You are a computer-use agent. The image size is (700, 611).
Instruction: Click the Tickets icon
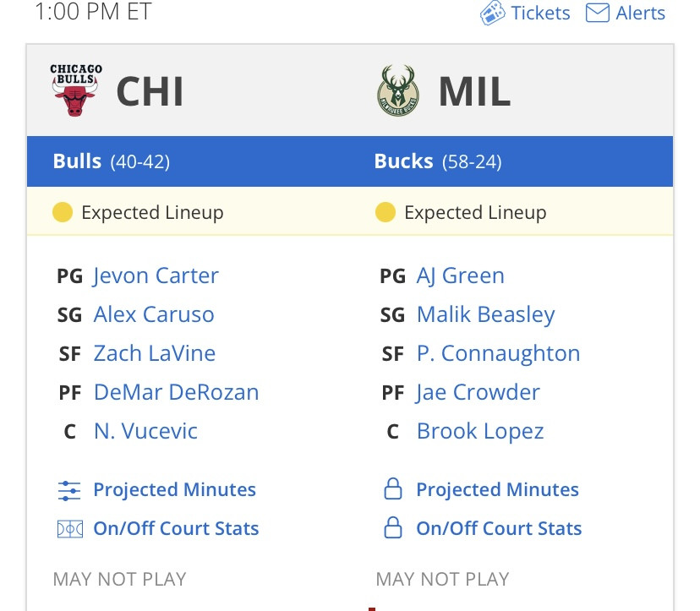click(492, 13)
